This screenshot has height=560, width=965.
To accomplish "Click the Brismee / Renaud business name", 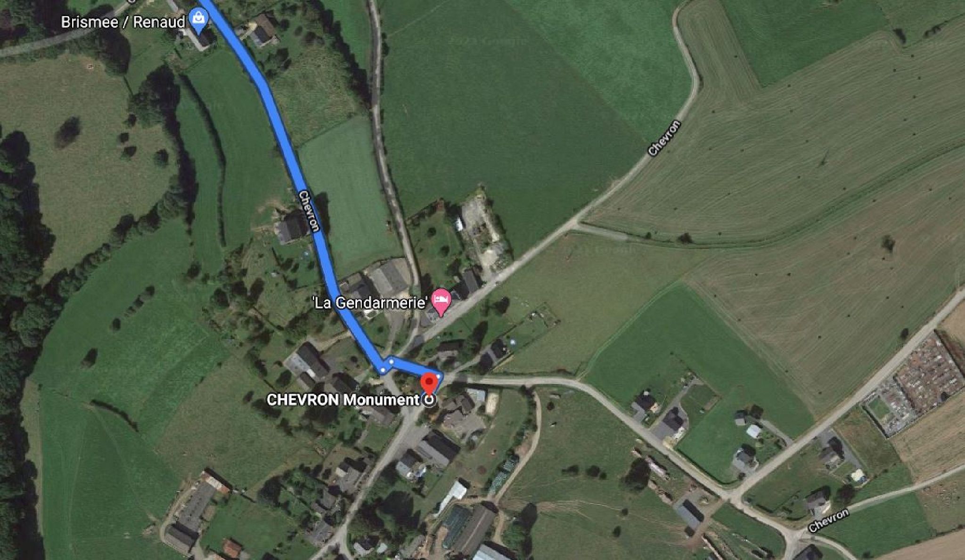I will point(123,22).
